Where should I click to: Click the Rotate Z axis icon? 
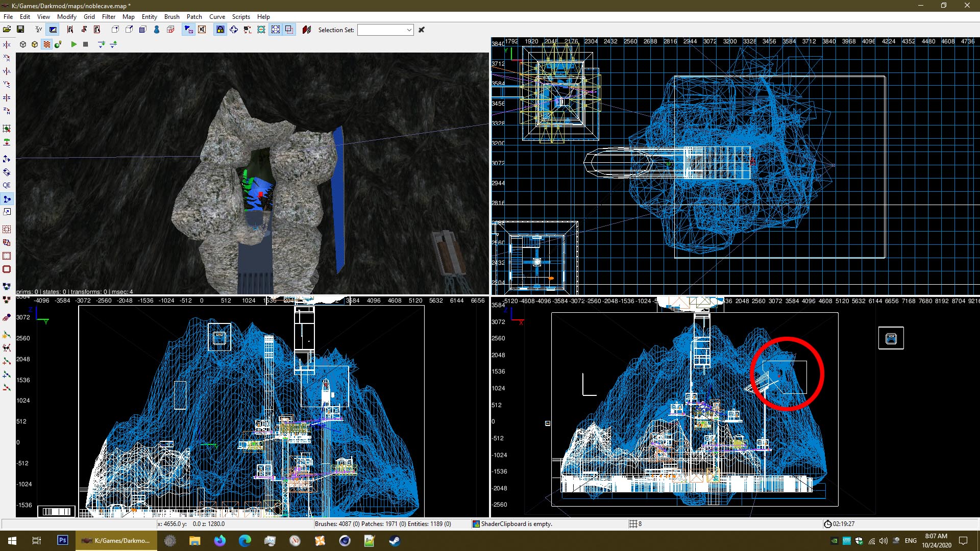click(x=7, y=111)
